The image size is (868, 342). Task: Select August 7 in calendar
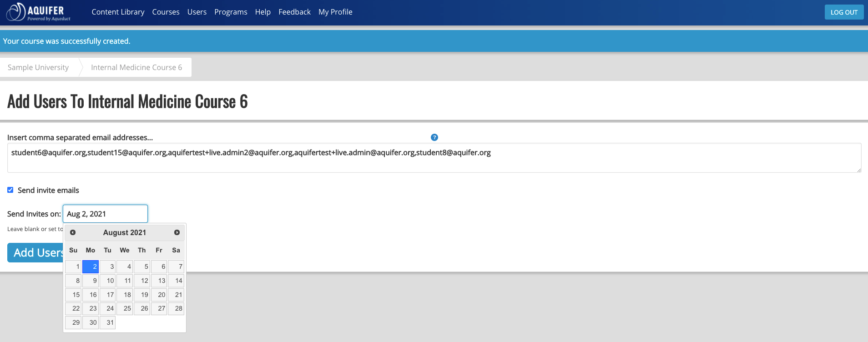click(x=176, y=267)
